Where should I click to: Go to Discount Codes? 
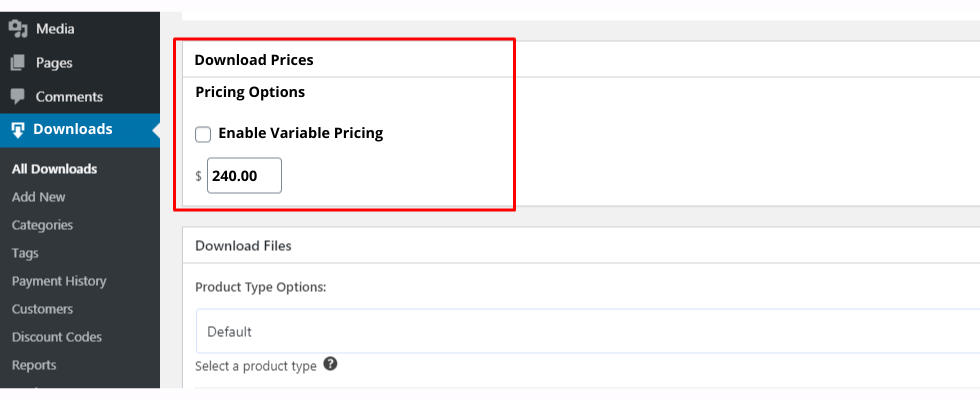point(56,337)
